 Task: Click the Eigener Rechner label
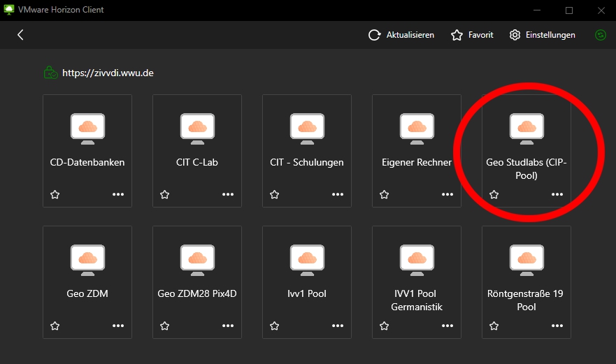pos(417,162)
